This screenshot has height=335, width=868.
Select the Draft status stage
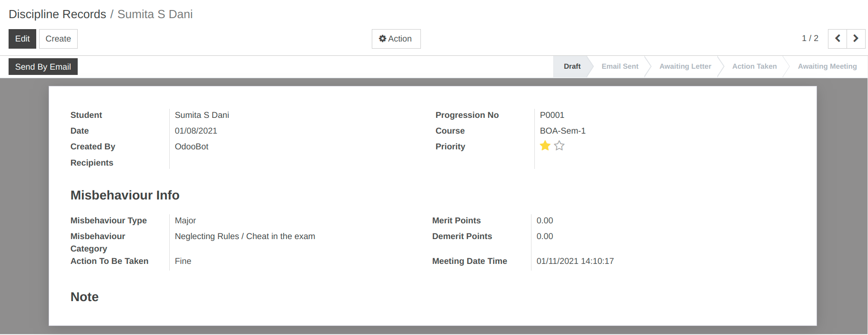(572, 66)
